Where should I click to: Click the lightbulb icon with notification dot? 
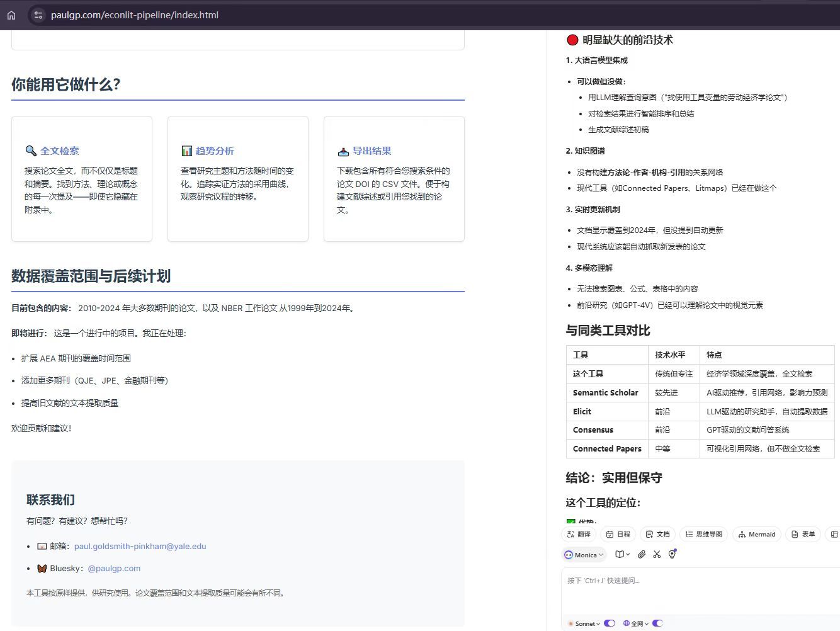coord(673,554)
